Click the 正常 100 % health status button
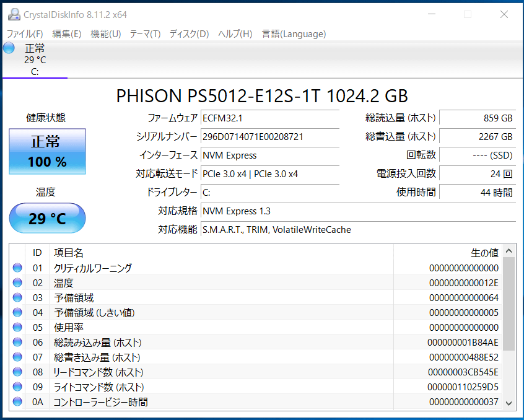524x420 pixels. click(47, 151)
